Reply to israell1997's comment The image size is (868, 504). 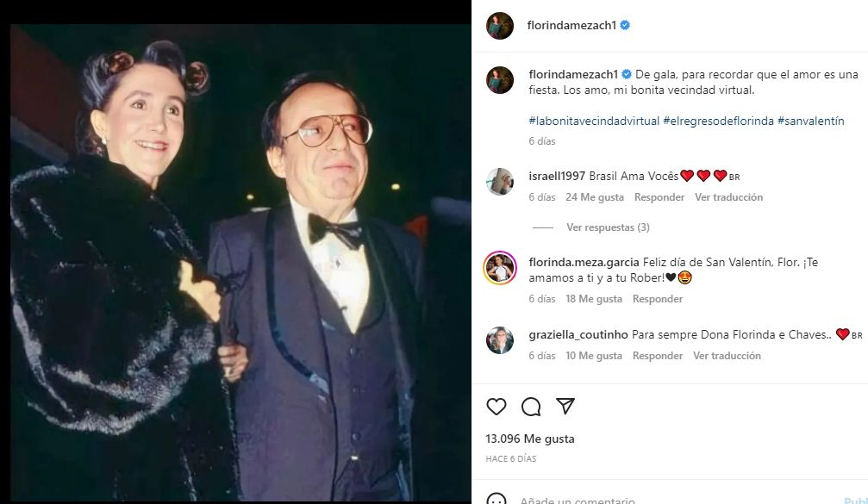(659, 197)
